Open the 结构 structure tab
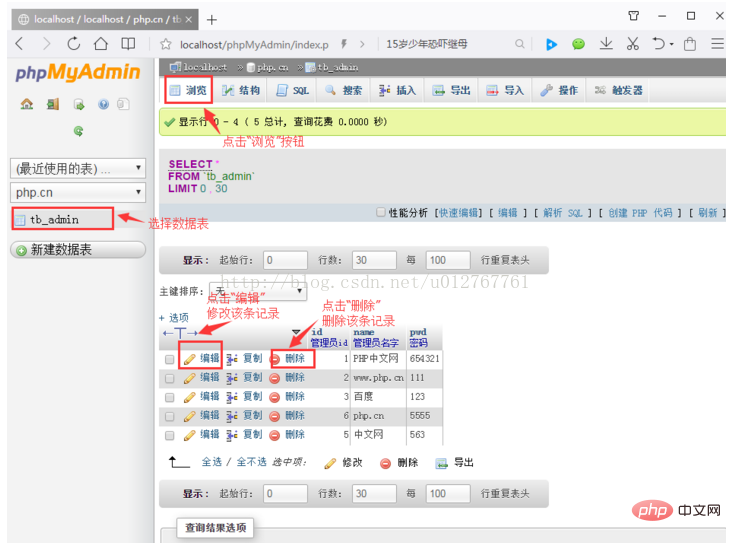The image size is (731, 543). click(x=241, y=90)
